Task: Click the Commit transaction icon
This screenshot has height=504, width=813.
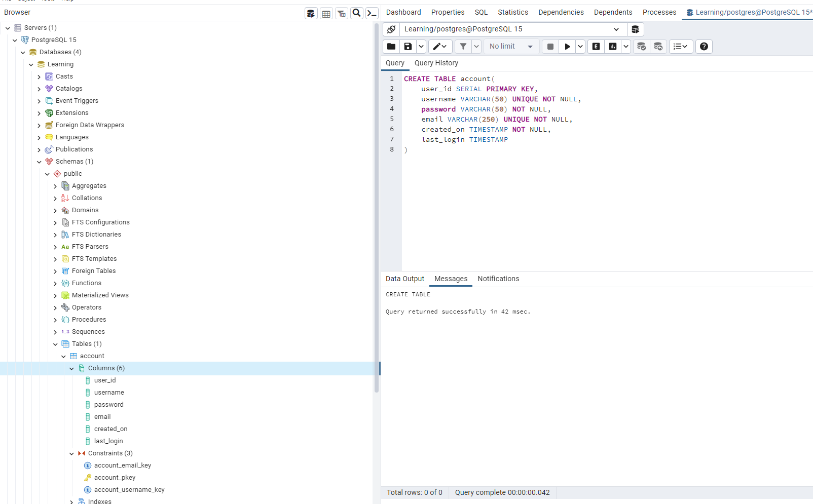Action: click(x=642, y=47)
